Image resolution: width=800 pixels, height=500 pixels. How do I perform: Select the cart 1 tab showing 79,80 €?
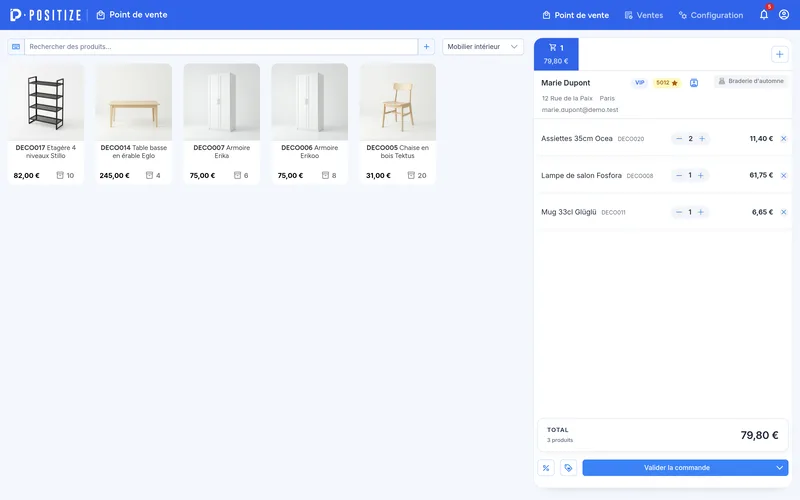[x=556, y=54]
